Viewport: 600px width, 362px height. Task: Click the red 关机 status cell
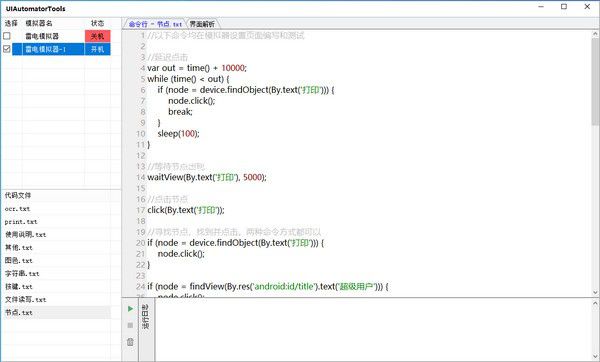pyautogui.click(x=98, y=36)
